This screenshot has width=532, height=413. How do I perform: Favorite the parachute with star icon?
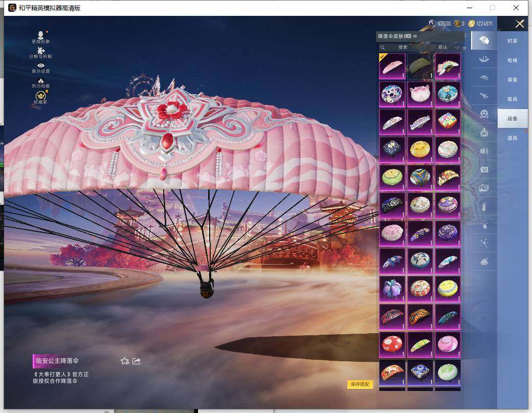pyautogui.click(x=124, y=361)
